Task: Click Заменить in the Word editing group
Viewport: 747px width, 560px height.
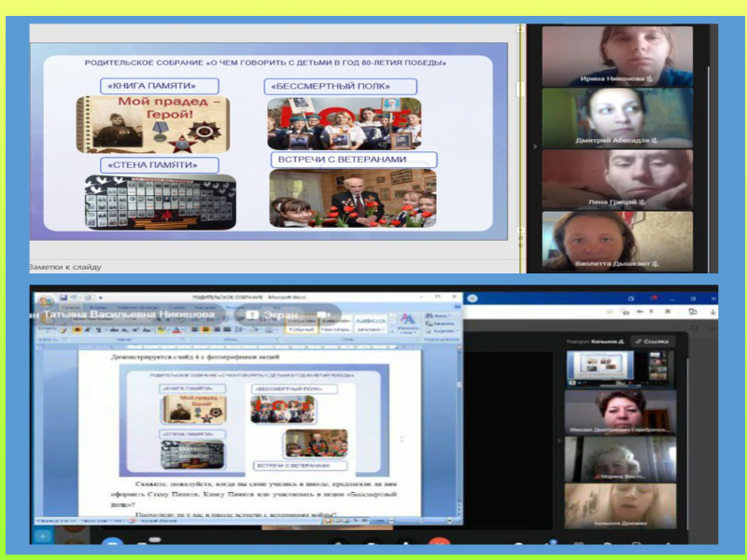Action: 440,323
